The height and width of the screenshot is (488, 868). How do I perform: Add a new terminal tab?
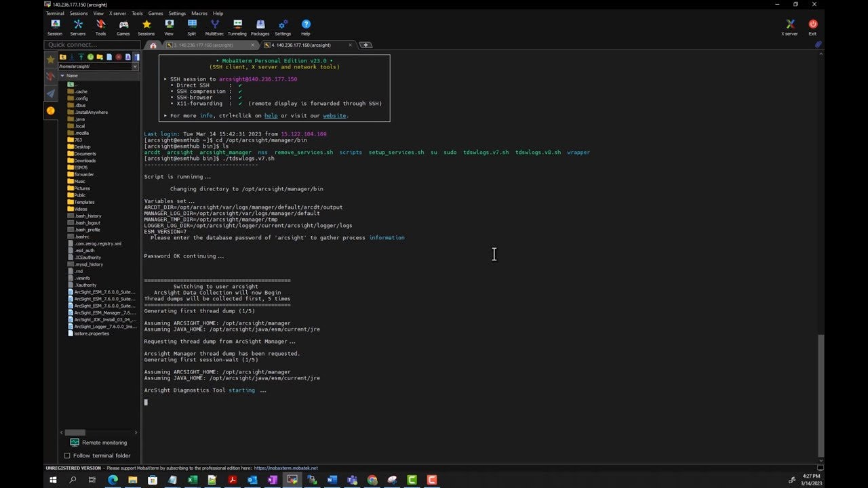tap(366, 45)
